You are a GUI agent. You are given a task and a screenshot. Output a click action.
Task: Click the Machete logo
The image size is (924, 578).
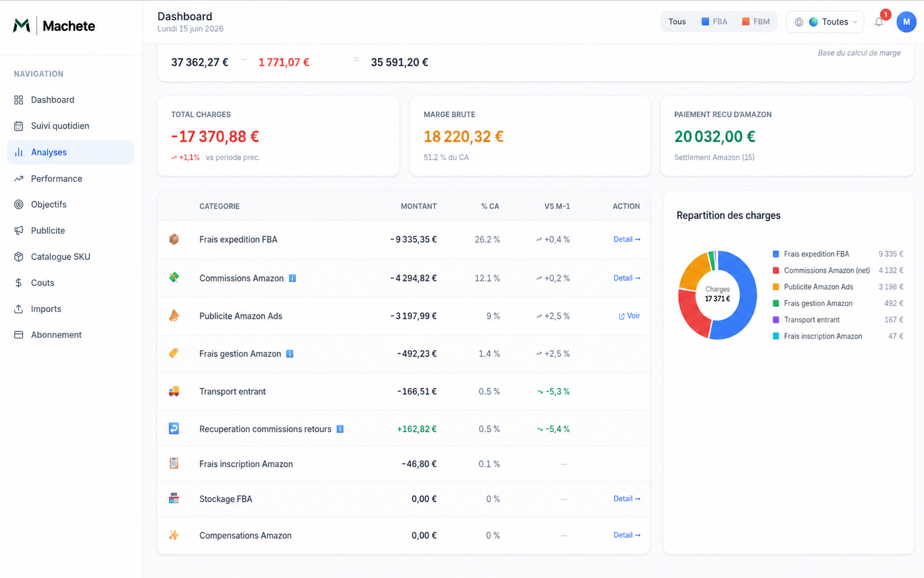coord(54,26)
